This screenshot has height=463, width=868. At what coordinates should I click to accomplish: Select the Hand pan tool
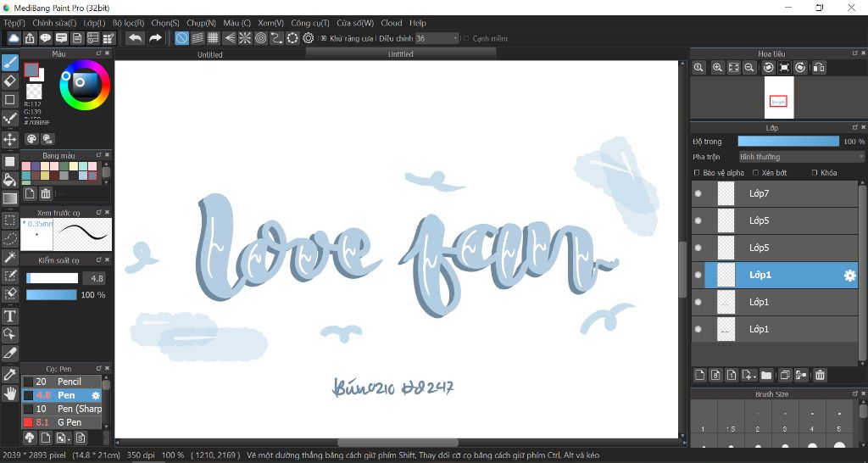(10, 393)
